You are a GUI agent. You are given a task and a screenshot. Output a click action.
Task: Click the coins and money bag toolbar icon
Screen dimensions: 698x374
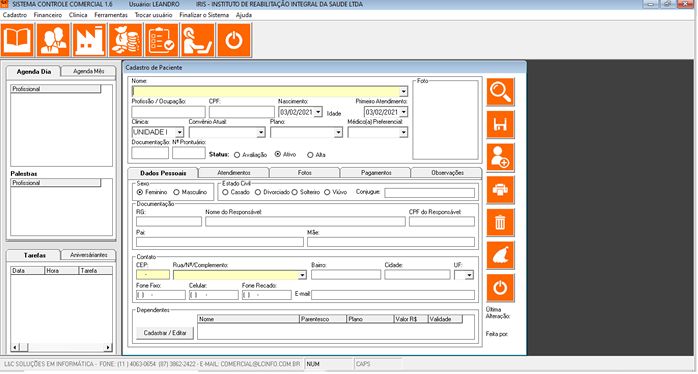(126, 40)
